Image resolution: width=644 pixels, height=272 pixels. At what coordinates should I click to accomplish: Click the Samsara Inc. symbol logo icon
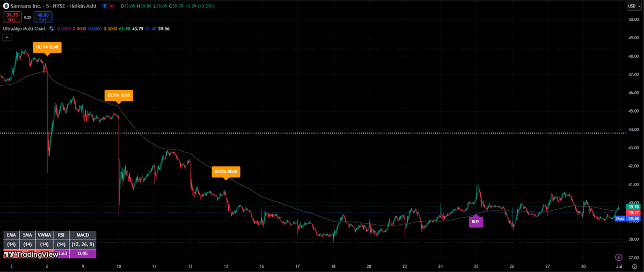point(7,6)
